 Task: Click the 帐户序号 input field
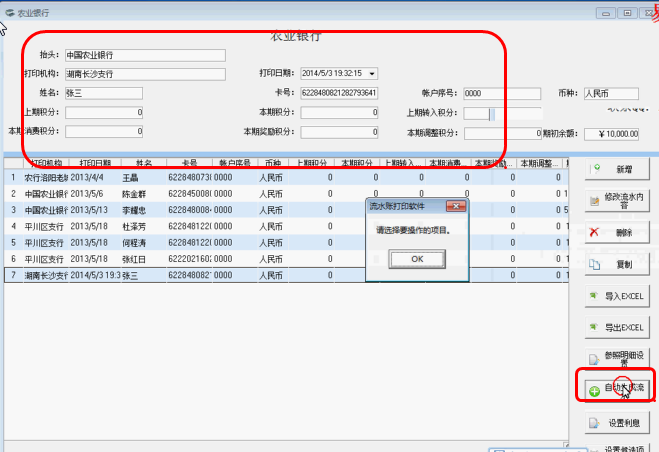pyautogui.click(x=502, y=93)
